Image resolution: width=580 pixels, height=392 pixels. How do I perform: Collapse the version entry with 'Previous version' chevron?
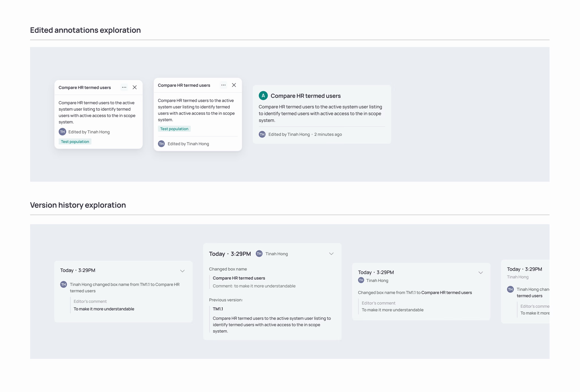331,253
